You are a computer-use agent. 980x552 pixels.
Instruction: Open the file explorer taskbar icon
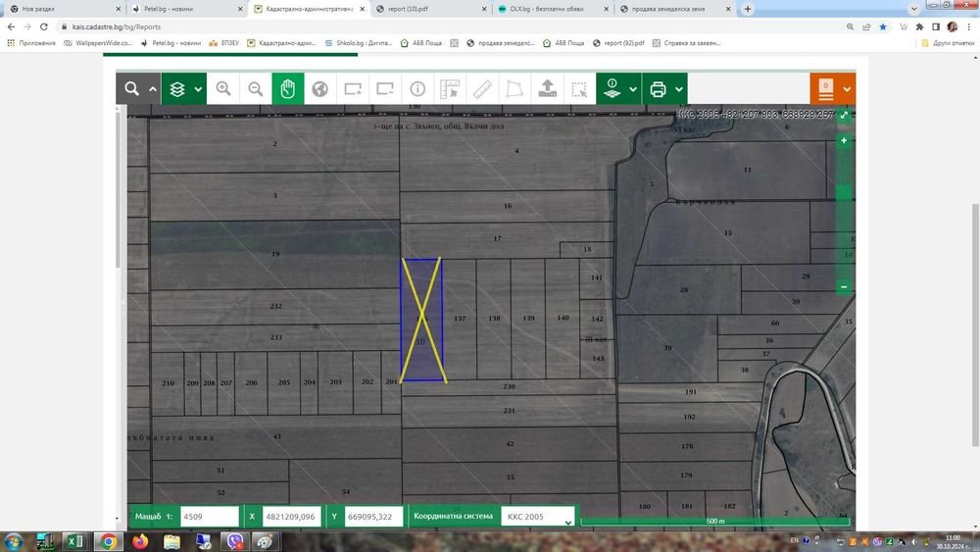pyautogui.click(x=171, y=541)
